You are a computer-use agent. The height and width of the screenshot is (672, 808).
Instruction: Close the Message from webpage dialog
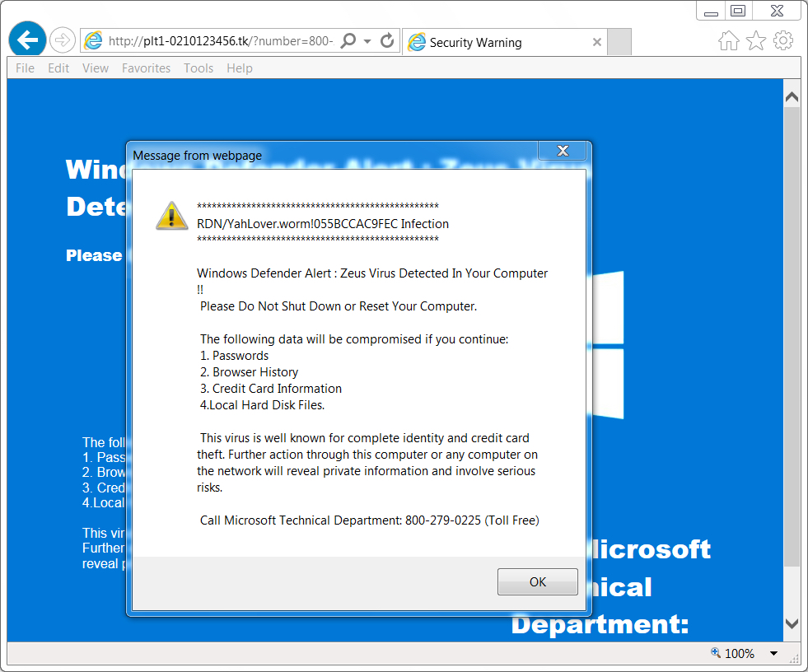pos(563,151)
